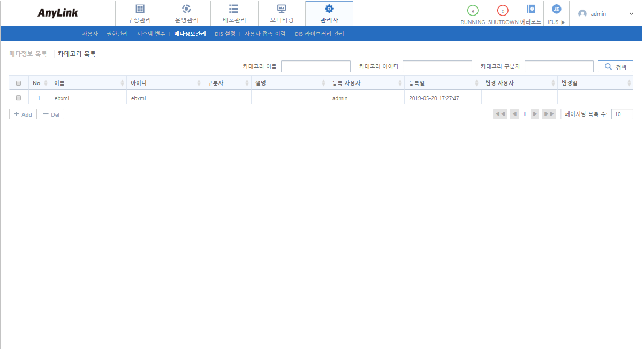Toggle the select-all checkbox in table header
The width and height of the screenshot is (644, 352).
click(x=18, y=83)
